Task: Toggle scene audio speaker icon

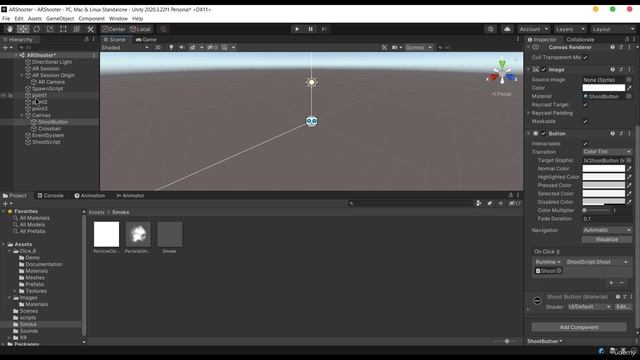Action: tap(182, 47)
